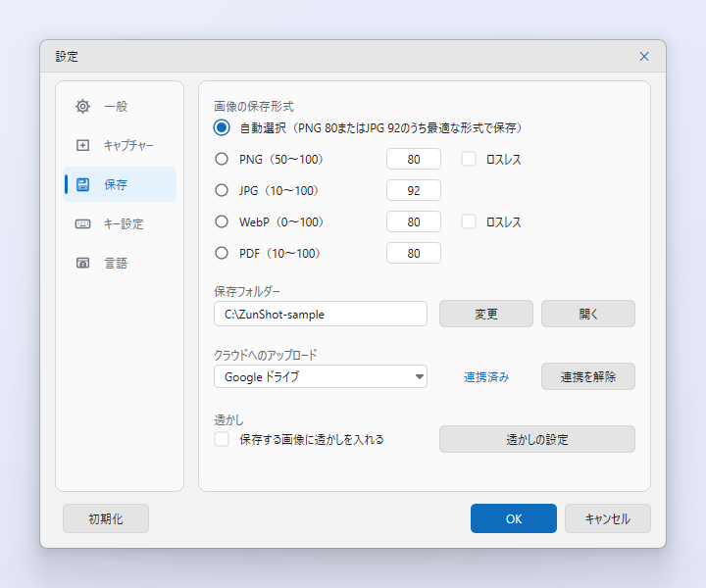Click the キャンセル button
Screen dimensions: 706x588
pyautogui.click(x=608, y=518)
